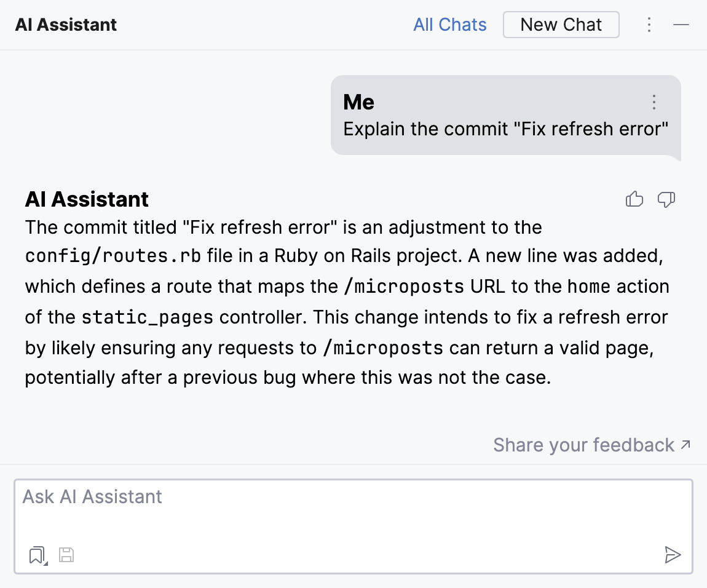Select the AI Assistant panel title
This screenshot has height=588, width=707.
(x=66, y=25)
